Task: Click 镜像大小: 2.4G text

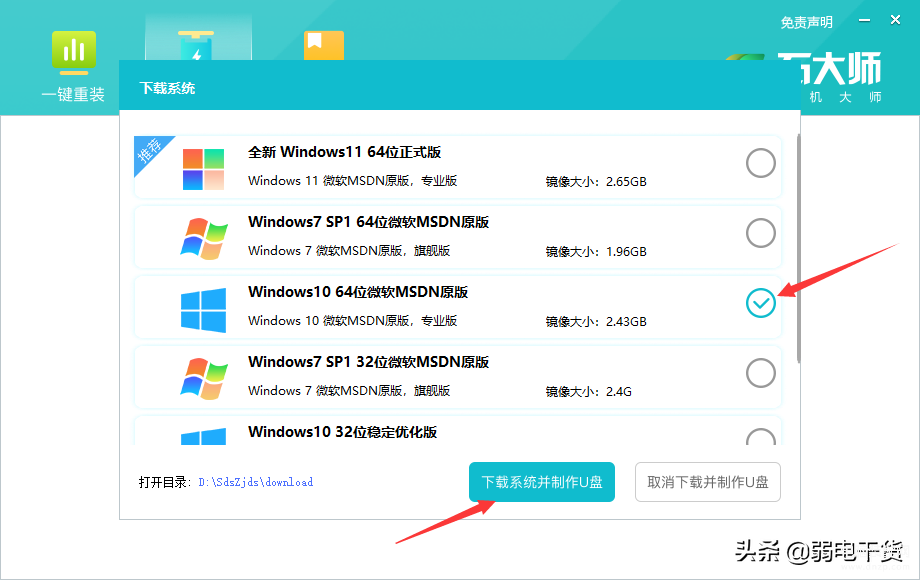Action: point(588,392)
